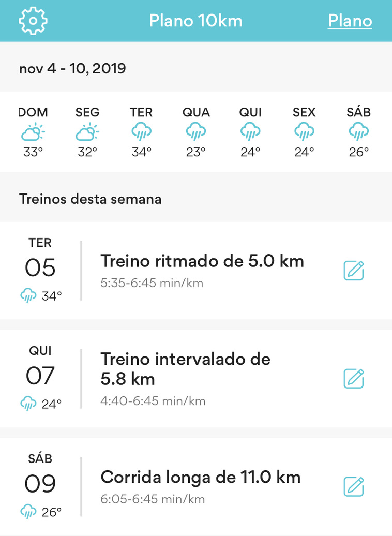Screen dimensions: 392x536
Task: Open the Plano link in header
Action: tap(350, 21)
